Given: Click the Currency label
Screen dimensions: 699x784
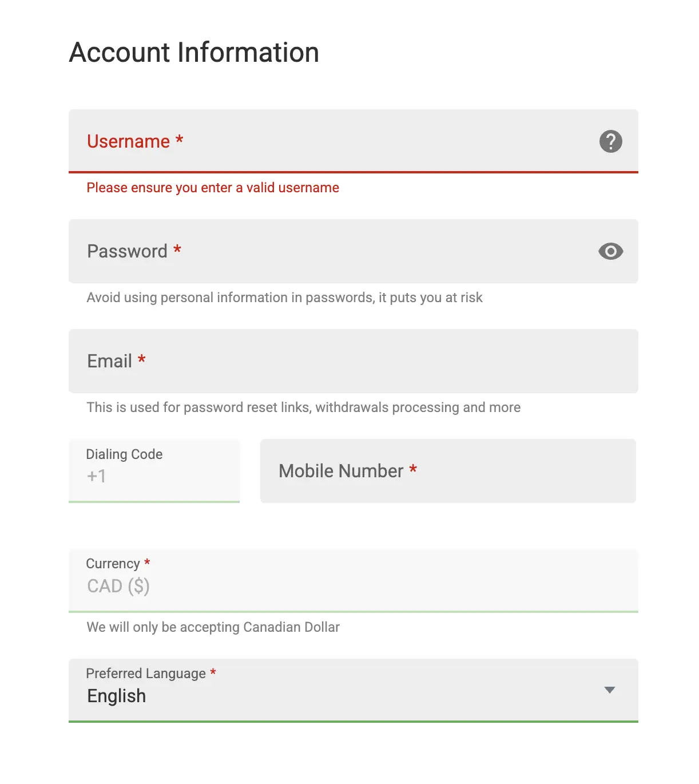Looking at the screenshot, I should [118, 564].
